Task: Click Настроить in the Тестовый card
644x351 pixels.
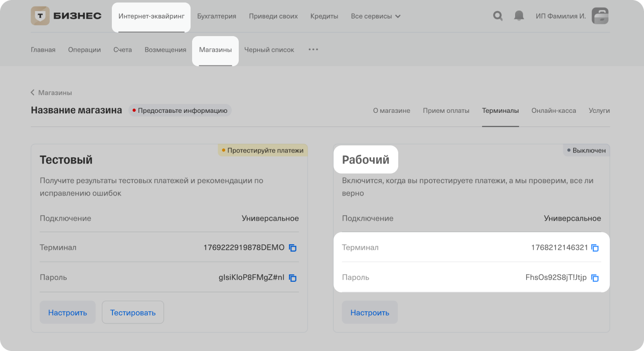Action: click(x=68, y=312)
